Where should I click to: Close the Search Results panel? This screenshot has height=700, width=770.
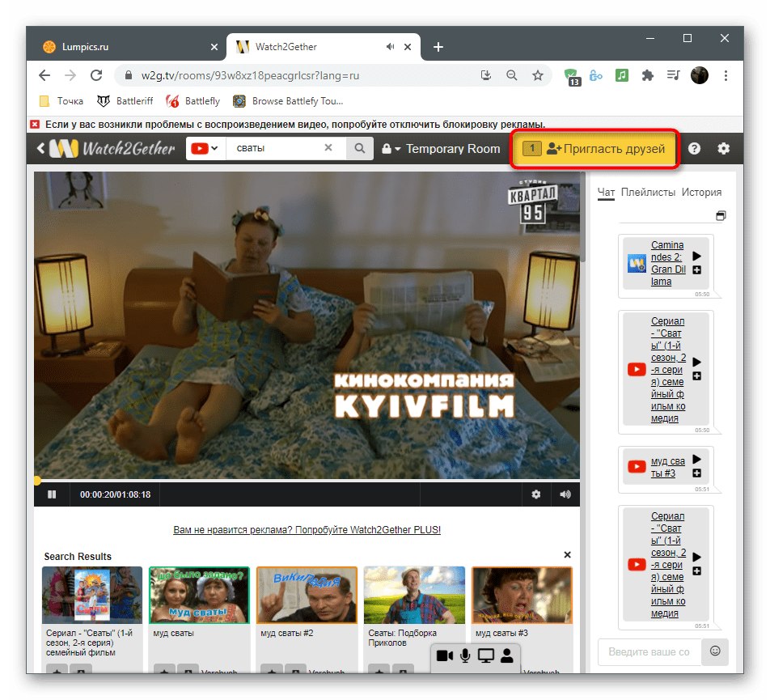point(567,554)
